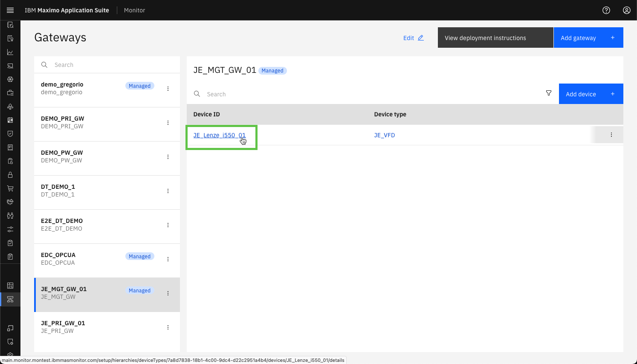637x364 pixels.
Task: Click the calendar sidebar icon
Action: pyautogui.click(x=10, y=120)
